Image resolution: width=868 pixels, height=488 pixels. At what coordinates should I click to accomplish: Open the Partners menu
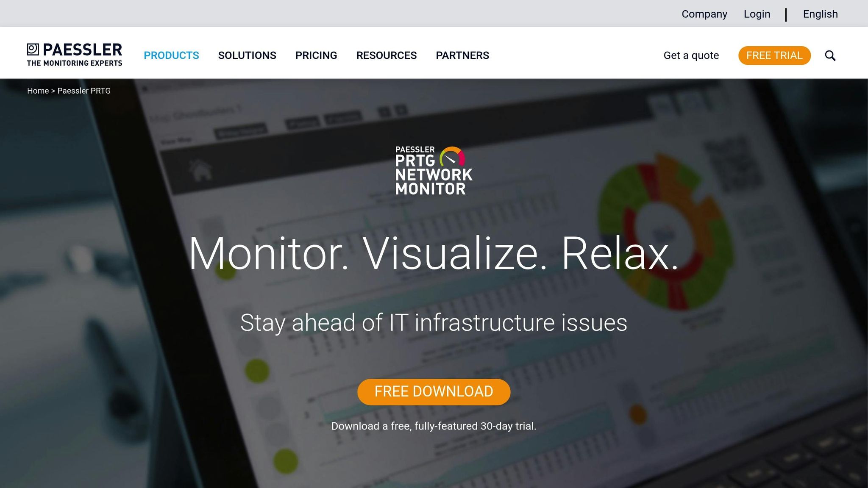point(462,55)
